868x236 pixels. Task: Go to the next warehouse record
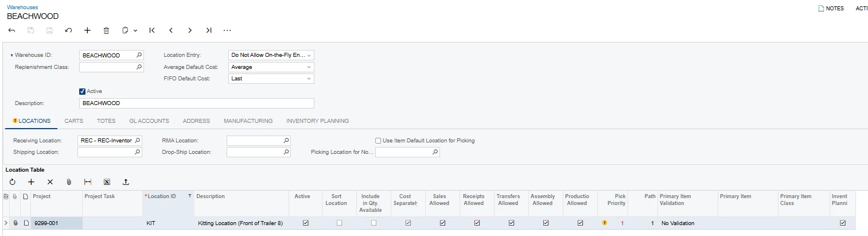(190, 30)
